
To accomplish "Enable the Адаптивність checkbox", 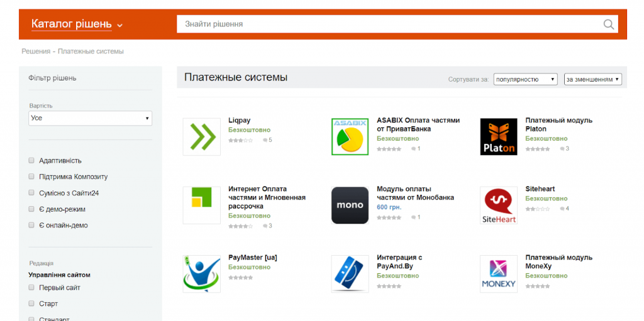I will [31, 161].
